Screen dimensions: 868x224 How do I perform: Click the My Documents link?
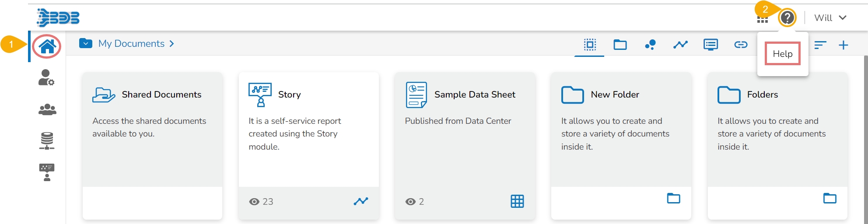[x=131, y=44]
